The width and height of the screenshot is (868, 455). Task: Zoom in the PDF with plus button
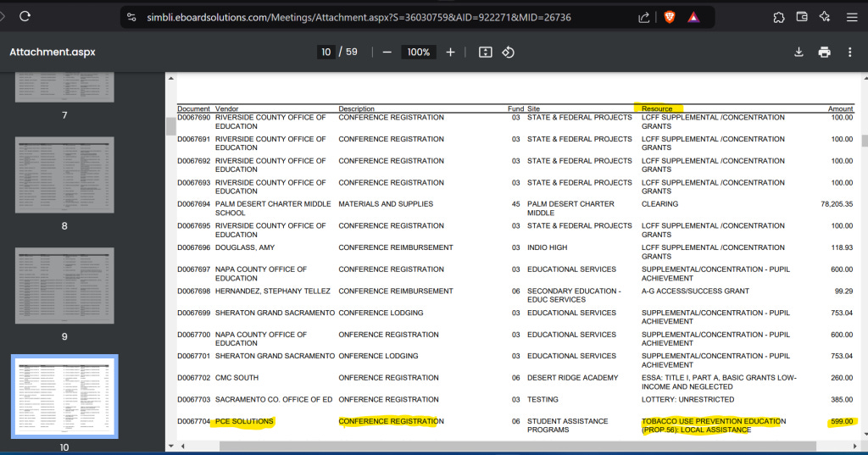(x=451, y=52)
